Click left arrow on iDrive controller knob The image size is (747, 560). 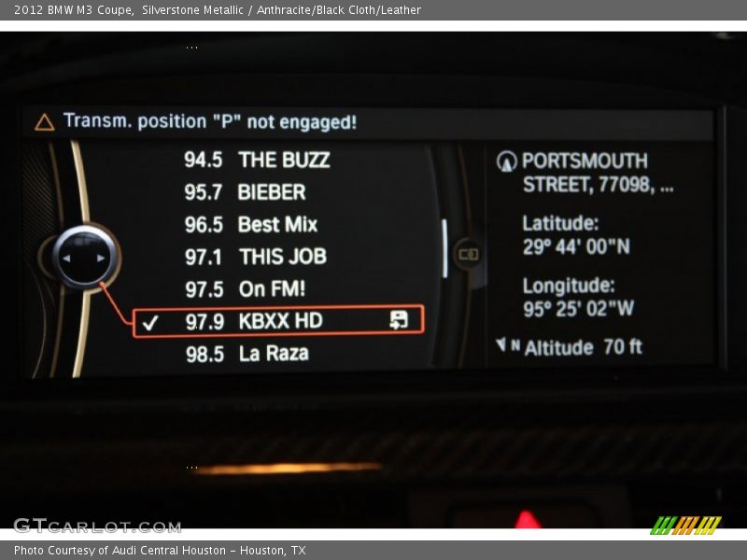[66, 259]
